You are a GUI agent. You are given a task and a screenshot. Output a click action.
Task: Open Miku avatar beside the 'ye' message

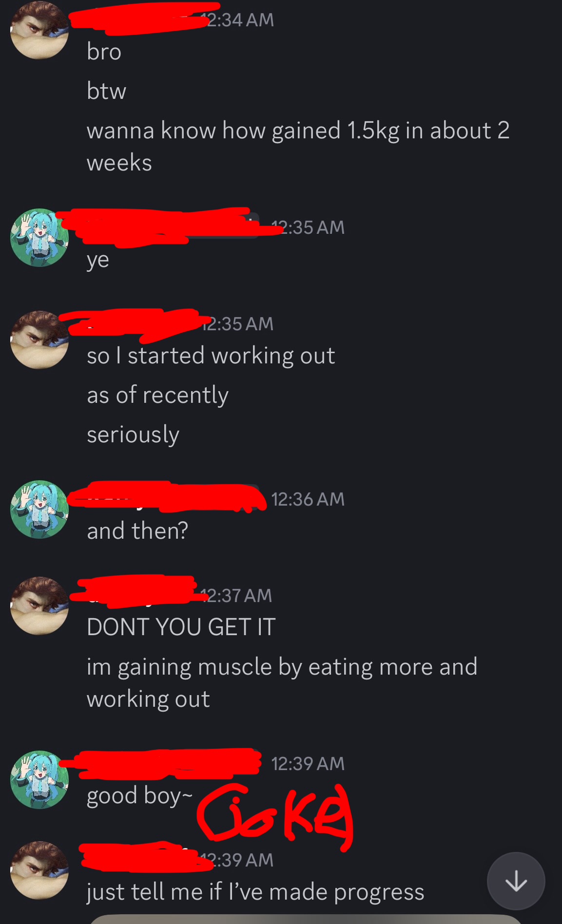[x=39, y=238]
